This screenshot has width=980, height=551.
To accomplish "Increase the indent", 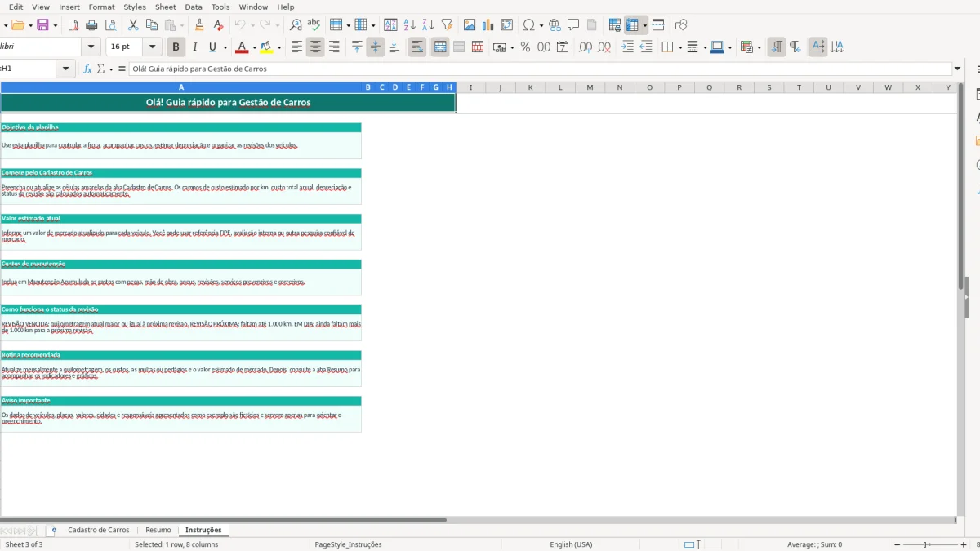I will (x=627, y=47).
